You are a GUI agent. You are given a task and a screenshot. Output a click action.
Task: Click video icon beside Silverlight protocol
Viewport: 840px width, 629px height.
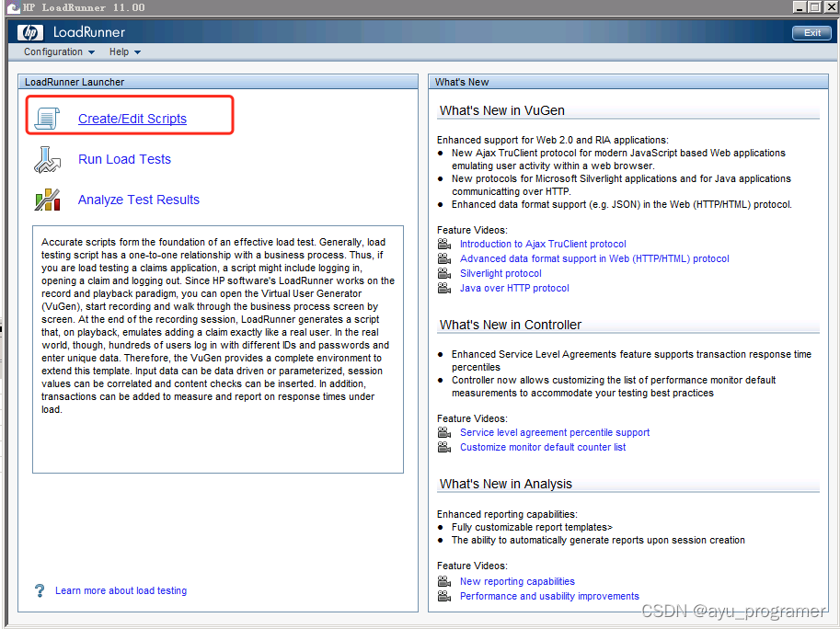(x=444, y=273)
